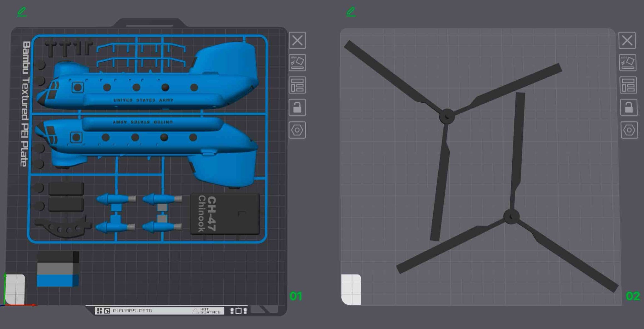Click the plate number 01 label
The height and width of the screenshot is (329, 644).
click(x=296, y=296)
